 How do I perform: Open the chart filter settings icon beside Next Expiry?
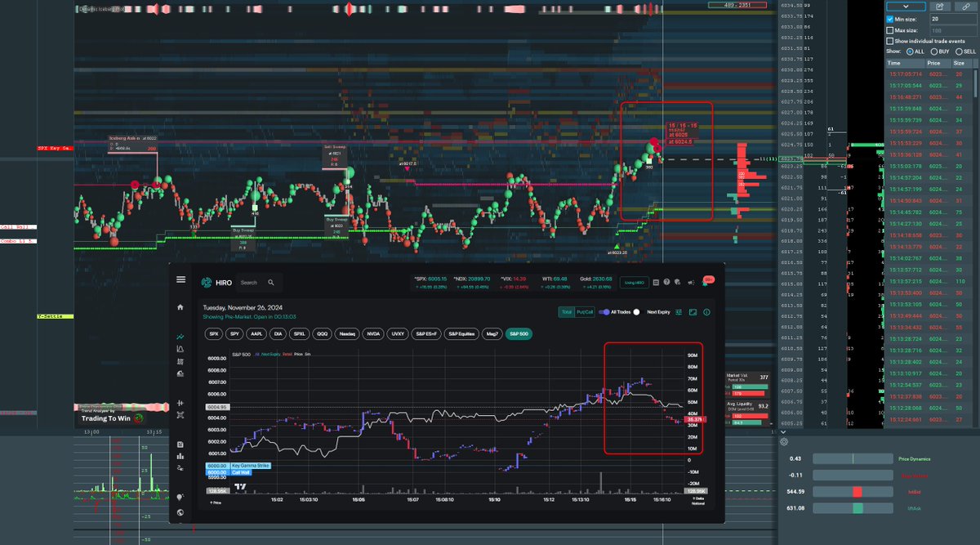tap(679, 312)
